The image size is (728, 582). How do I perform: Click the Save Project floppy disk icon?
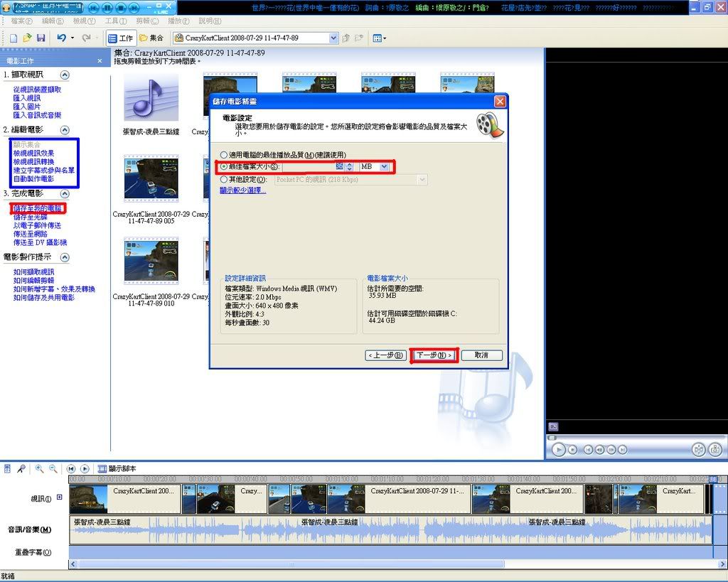coord(41,38)
